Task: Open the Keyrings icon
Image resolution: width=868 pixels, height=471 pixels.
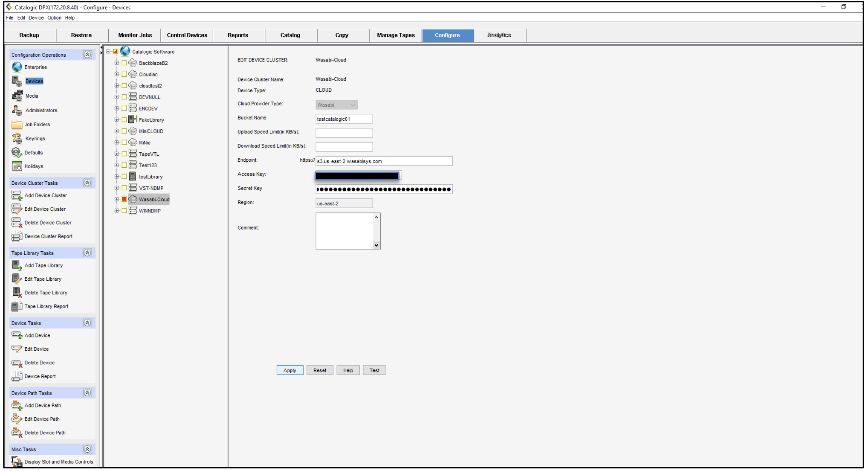Action: [x=17, y=138]
